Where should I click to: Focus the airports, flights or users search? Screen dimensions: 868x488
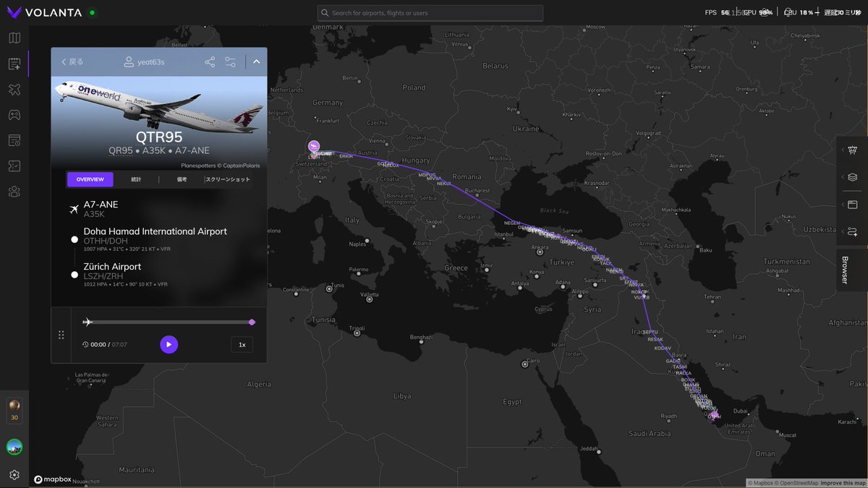point(430,13)
